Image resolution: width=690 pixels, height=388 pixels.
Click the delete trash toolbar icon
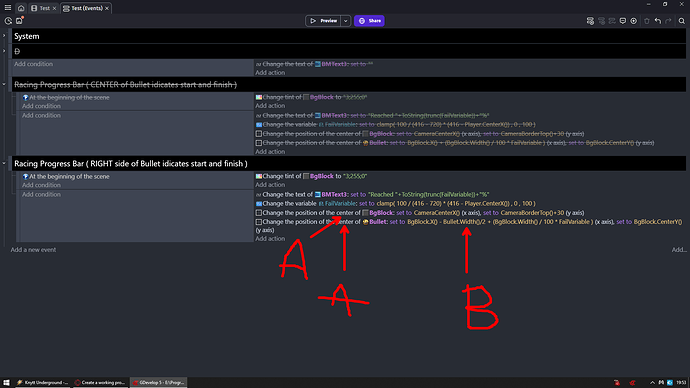coord(647,21)
